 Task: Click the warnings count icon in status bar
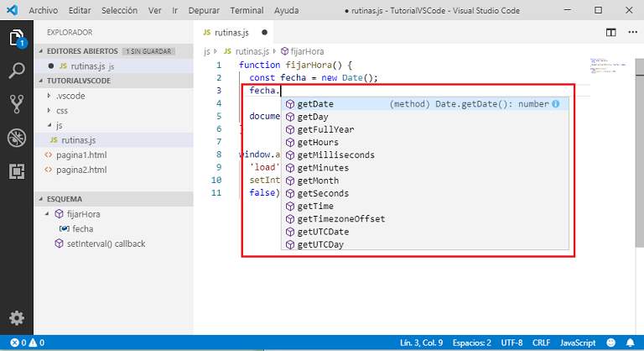(x=33, y=343)
